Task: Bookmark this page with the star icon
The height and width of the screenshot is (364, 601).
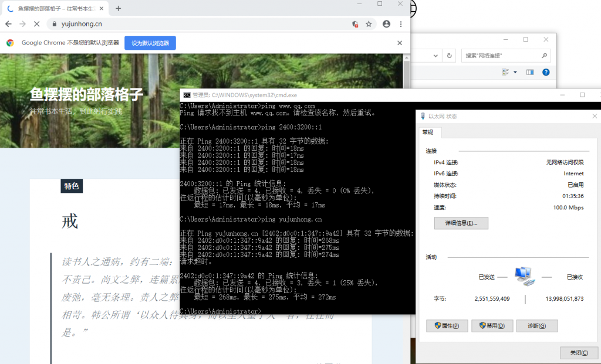Action: pyautogui.click(x=369, y=24)
